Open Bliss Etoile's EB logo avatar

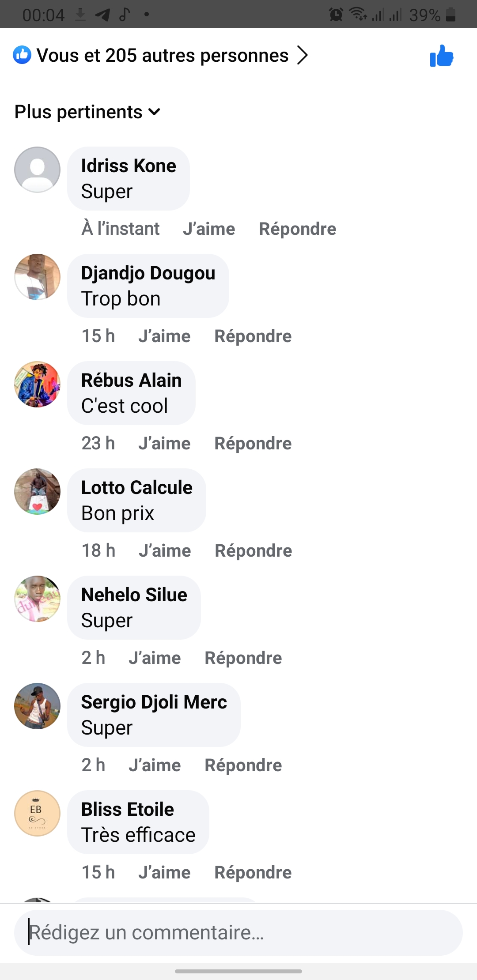[x=38, y=813]
